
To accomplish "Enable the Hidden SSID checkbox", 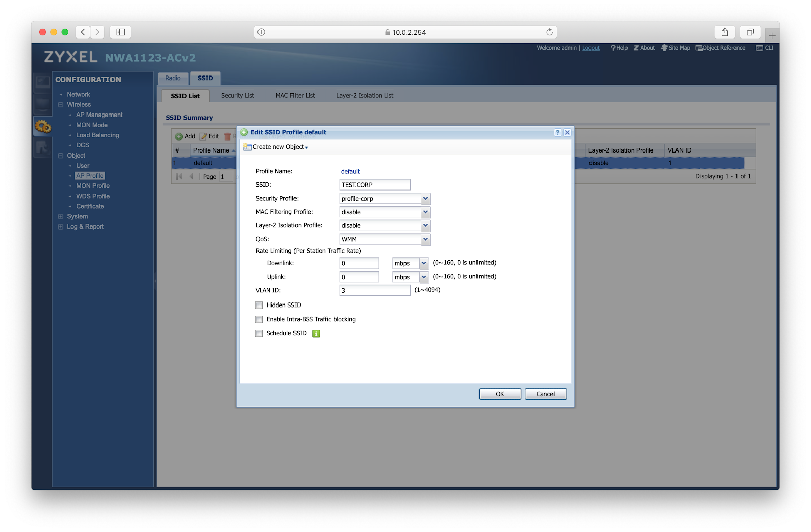I will (x=259, y=305).
